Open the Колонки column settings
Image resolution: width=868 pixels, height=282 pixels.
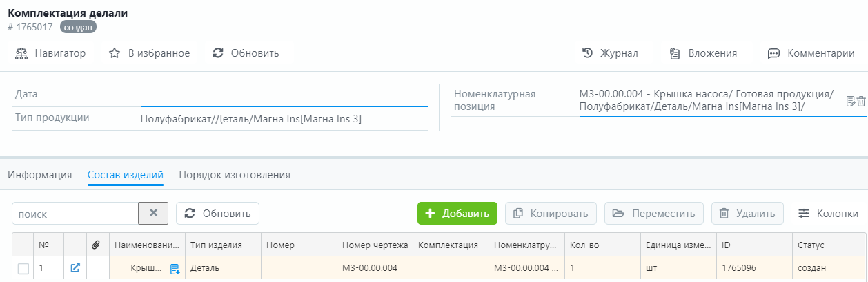pos(828,214)
